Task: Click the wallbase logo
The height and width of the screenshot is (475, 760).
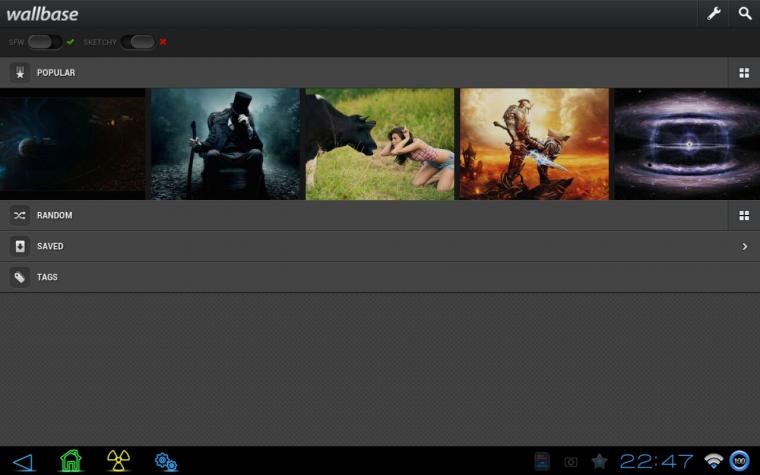Action: [42, 14]
